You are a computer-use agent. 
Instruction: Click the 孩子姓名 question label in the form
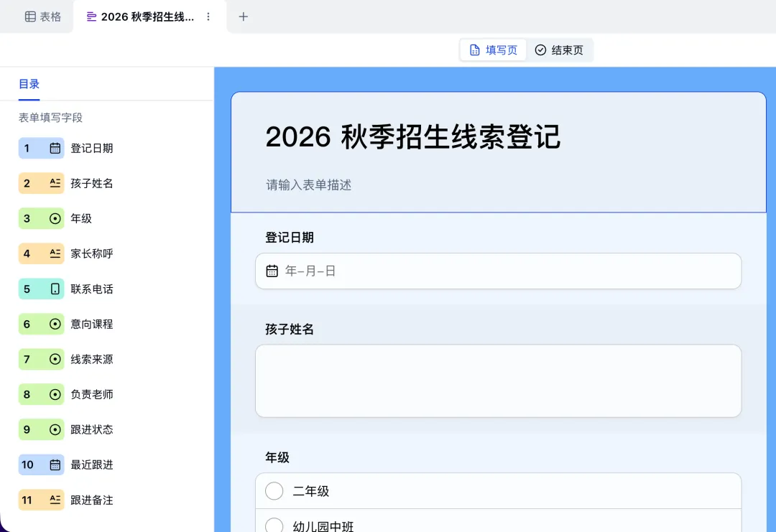coord(290,330)
